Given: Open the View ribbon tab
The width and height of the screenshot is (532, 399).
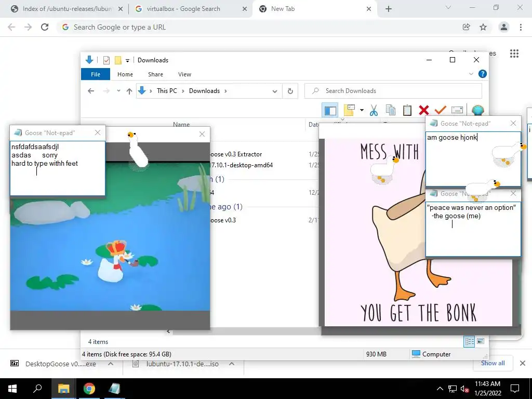Looking at the screenshot, I should pyautogui.click(x=184, y=74).
